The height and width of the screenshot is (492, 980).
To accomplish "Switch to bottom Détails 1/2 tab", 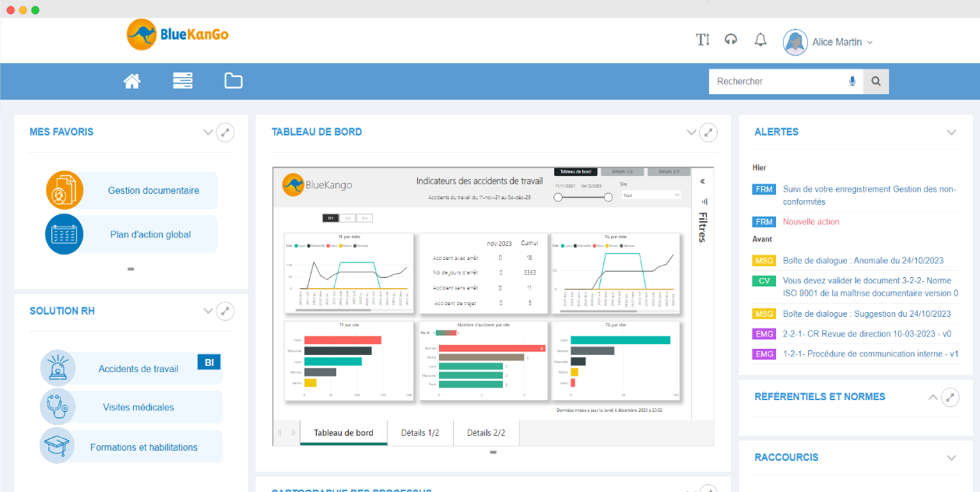I will pyautogui.click(x=420, y=433).
